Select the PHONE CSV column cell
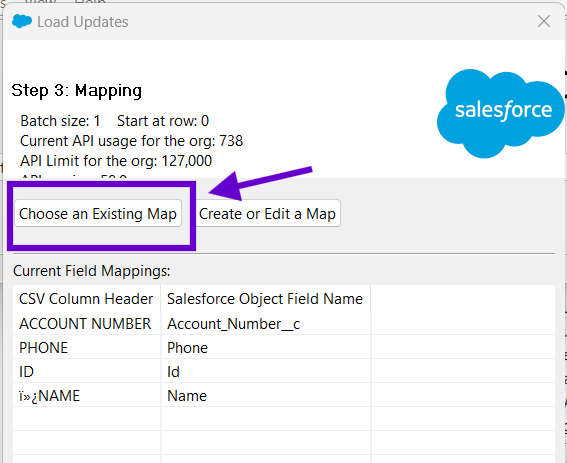Viewport: 567px width, 463px height. [x=86, y=348]
